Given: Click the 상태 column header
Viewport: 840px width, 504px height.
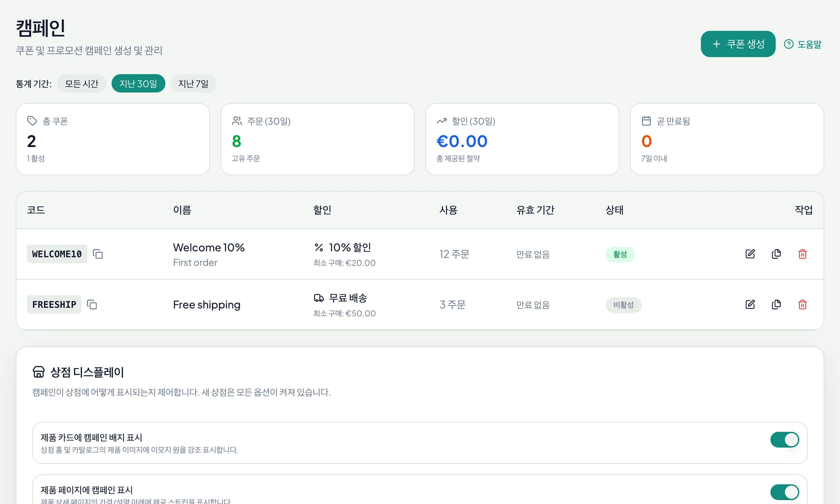Looking at the screenshot, I should (615, 210).
